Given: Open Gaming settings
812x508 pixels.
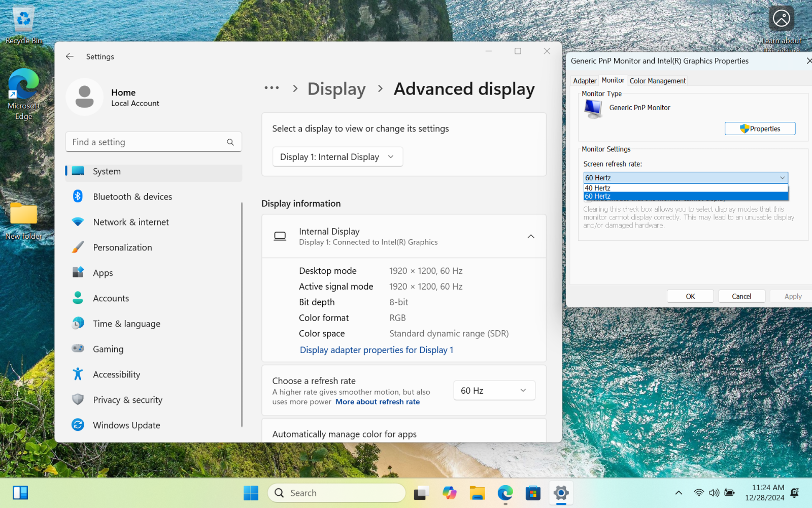Looking at the screenshot, I should [x=108, y=349].
